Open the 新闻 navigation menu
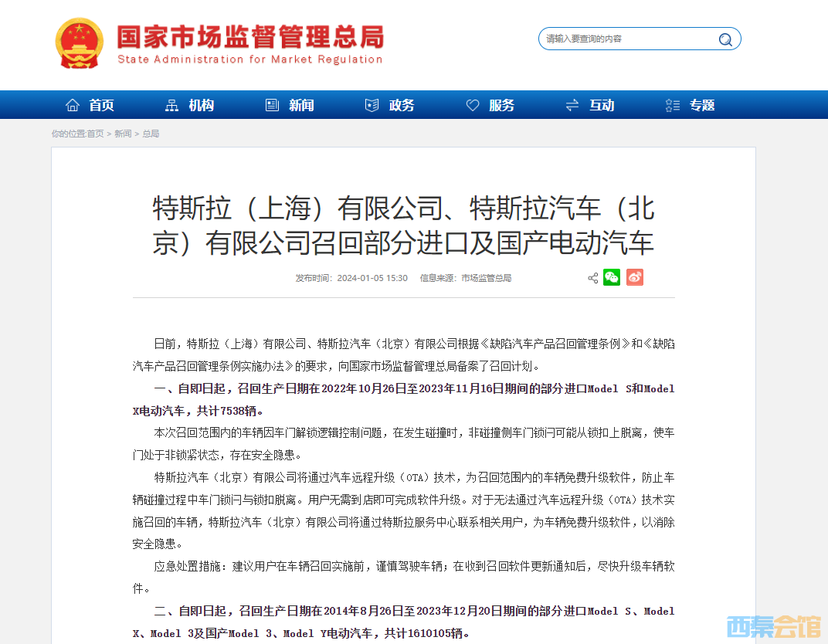 coord(301,105)
